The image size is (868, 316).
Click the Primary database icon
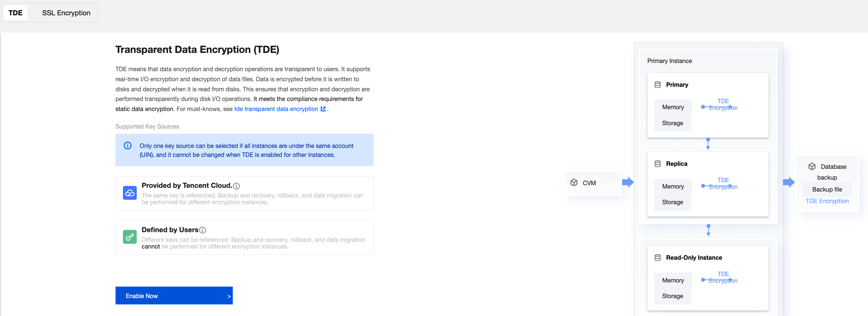pos(658,85)
